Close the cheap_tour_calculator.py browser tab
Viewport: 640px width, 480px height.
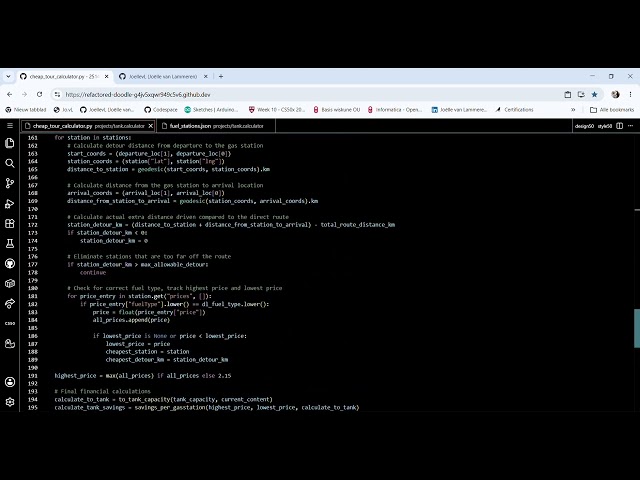click(107, 76)
